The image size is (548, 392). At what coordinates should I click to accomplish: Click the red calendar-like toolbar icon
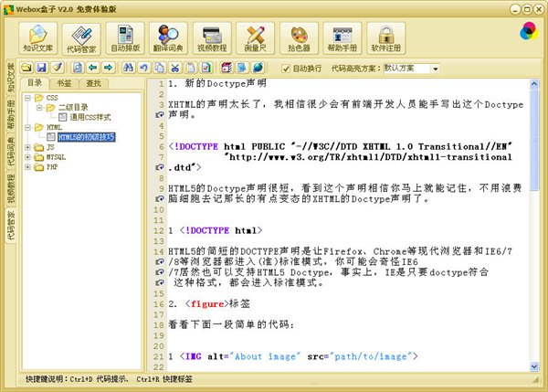227,68
